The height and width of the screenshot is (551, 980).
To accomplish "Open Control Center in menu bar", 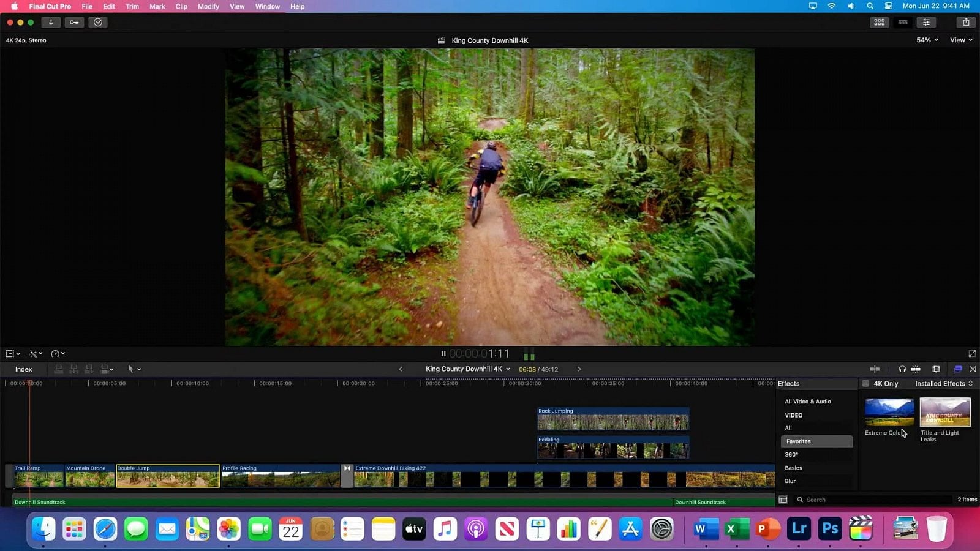I will (889, 6).
